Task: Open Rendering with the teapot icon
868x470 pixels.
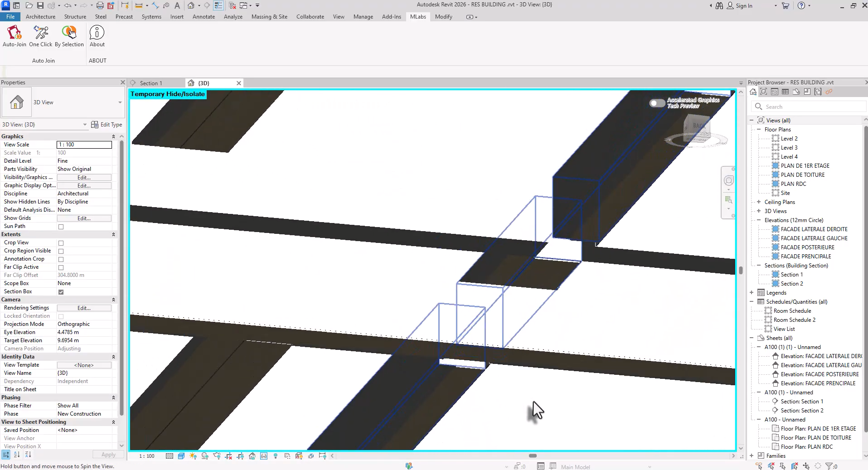Action: 217,456
